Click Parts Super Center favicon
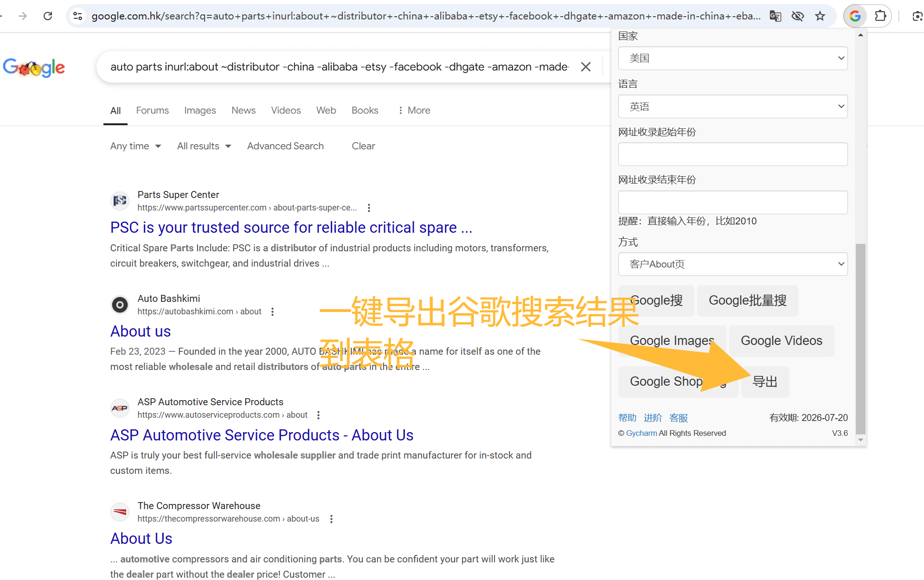The height and width of the screenshot is (580, 924). tap(120, 201)
